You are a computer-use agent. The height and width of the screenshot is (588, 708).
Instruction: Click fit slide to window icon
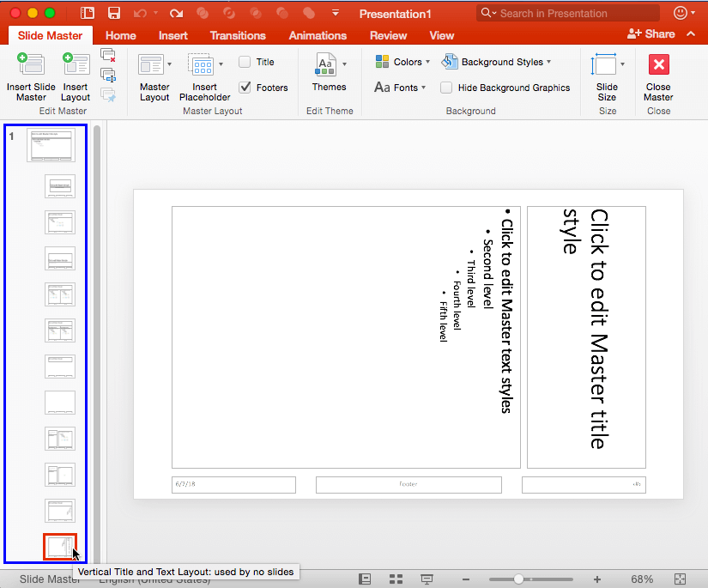680,579
